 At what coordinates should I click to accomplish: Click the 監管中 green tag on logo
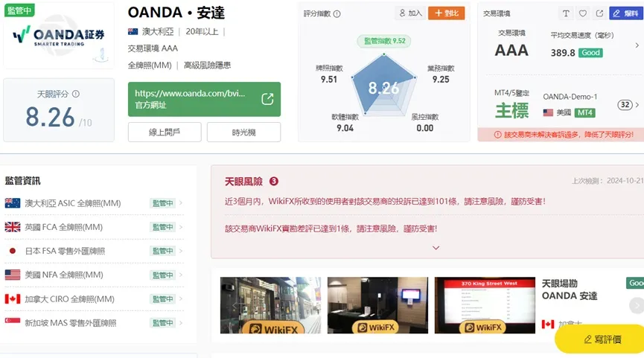(19, 10)
